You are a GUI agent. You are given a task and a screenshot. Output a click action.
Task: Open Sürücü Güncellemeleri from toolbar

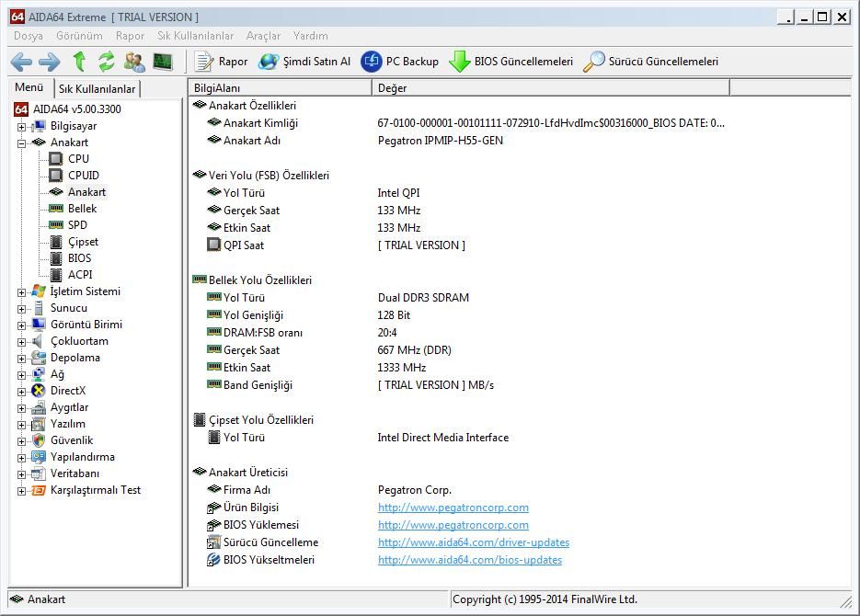(650, 62)
